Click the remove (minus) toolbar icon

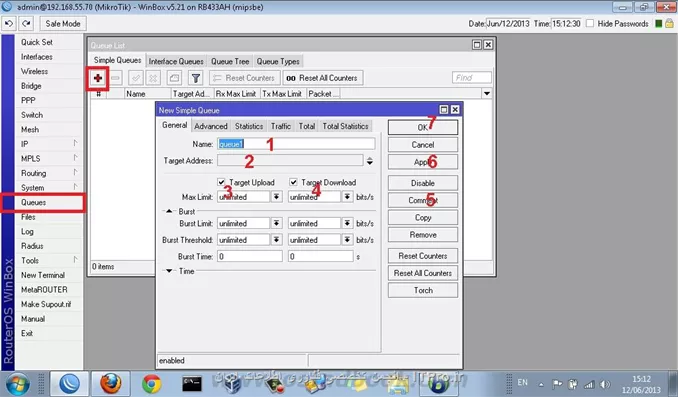tap(115, 78)
